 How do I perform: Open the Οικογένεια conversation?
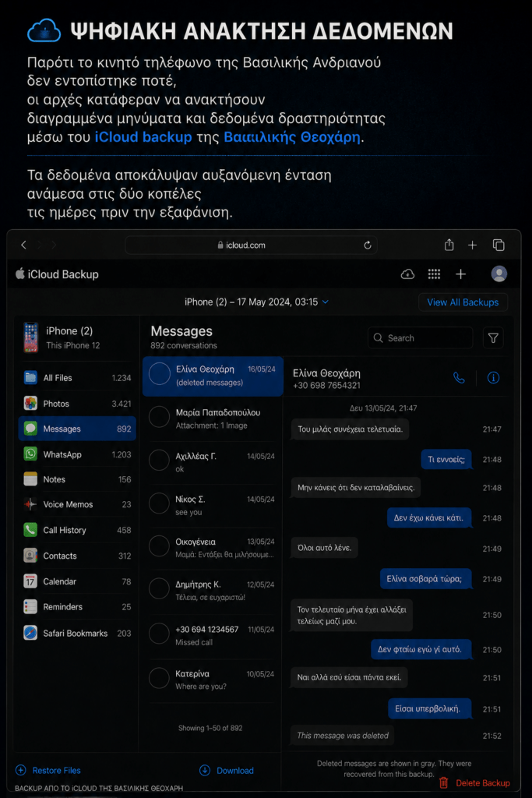click(x=213, y=548)
